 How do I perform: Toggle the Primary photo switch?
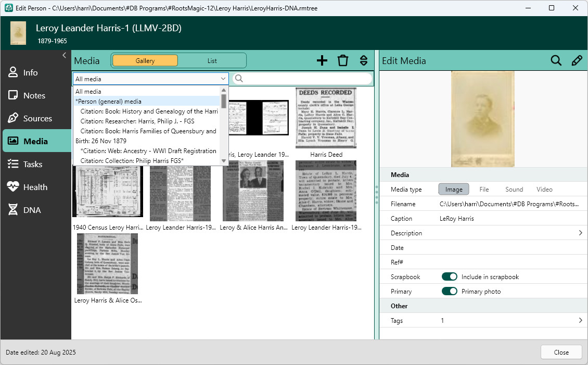click(449, 292)
